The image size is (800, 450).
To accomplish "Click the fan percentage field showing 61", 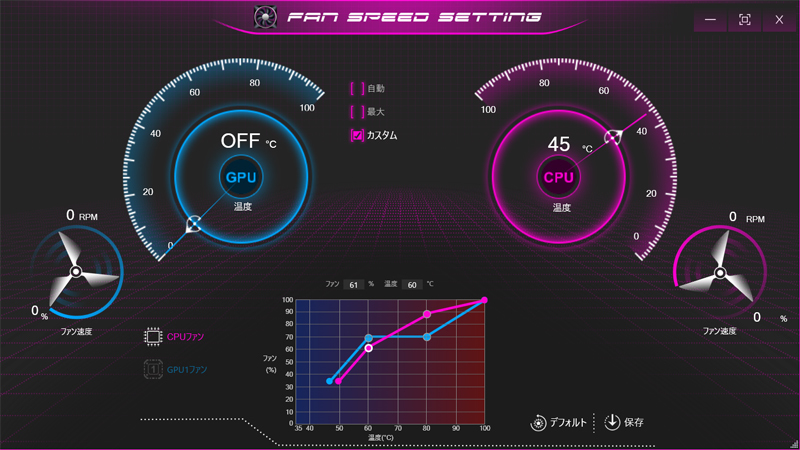I will coord(354,285).
